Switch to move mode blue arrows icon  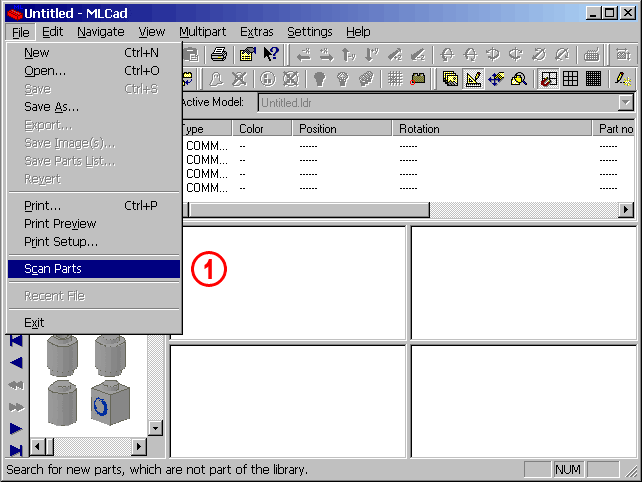pyautogui.click(x=496, y=79)
